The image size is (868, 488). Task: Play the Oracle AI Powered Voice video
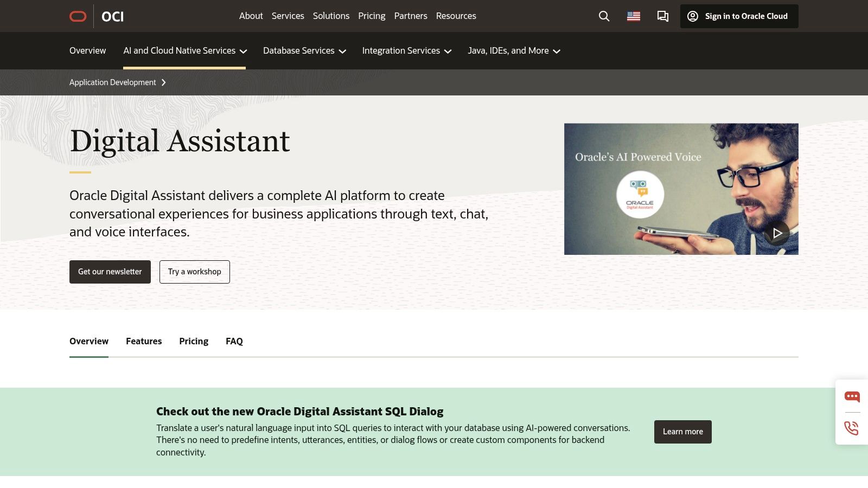click(x=776, y=233)
